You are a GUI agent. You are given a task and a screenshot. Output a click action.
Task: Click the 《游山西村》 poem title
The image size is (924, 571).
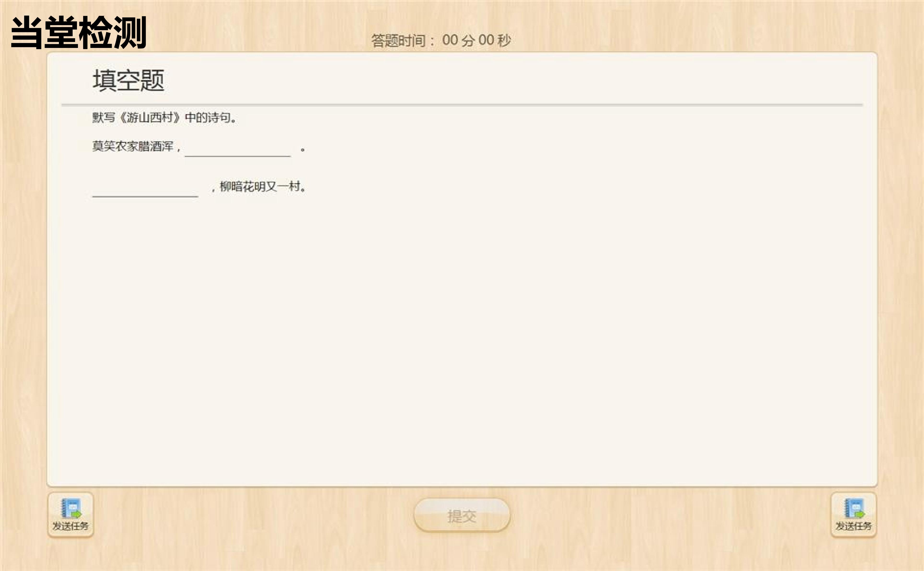tap(150, 117)
